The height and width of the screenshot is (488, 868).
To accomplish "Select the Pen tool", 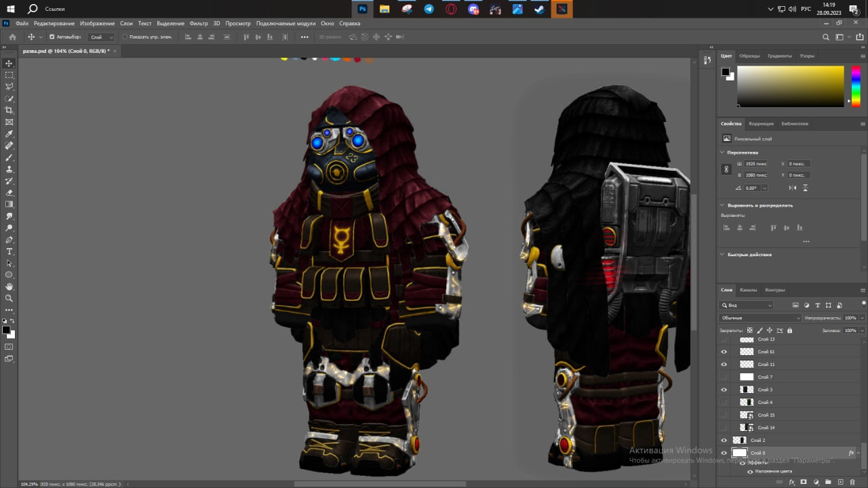I will [9, 240].
